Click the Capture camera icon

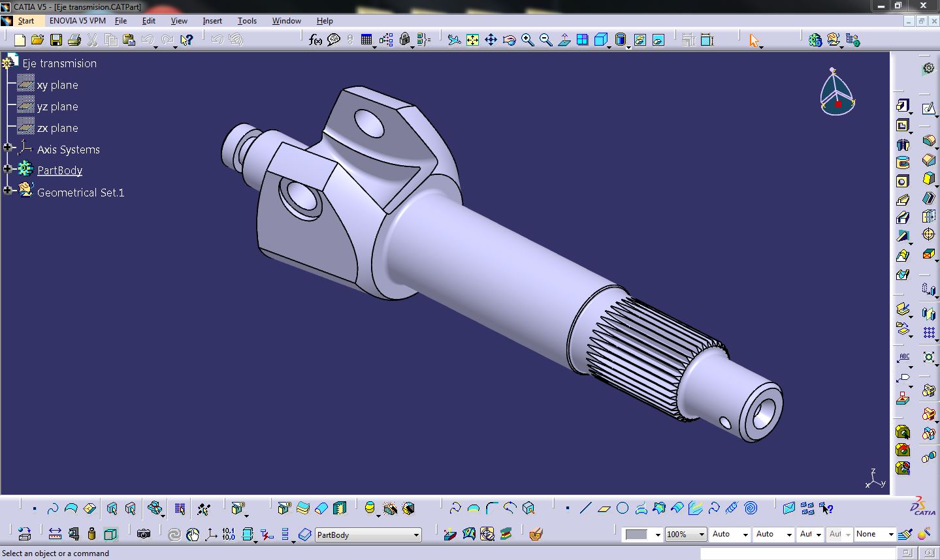pyautogui.click(x=144, y=534)
